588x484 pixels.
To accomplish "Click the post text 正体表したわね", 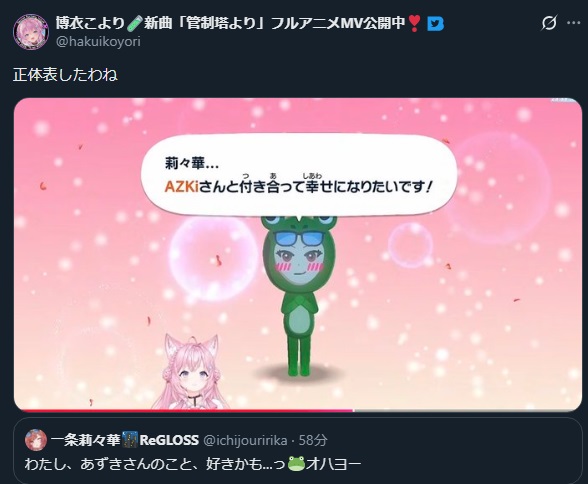I will 65,75.
